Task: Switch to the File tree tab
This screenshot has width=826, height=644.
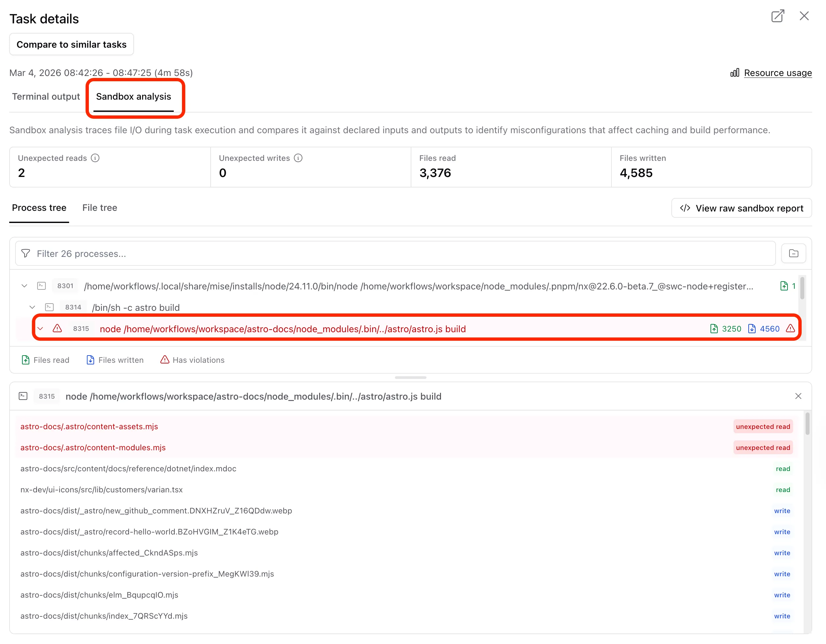Action: [x=99, y=208]
